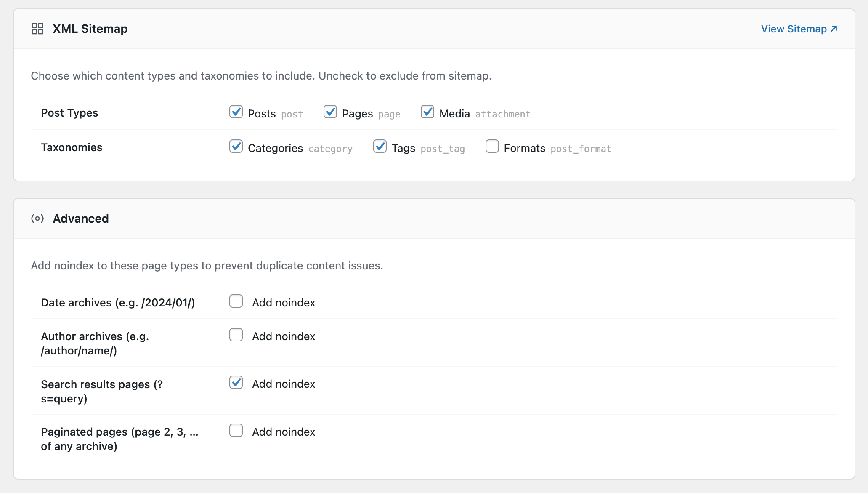
Task: Click the 'post_format' slug text
Action: [x=581, y=149]
